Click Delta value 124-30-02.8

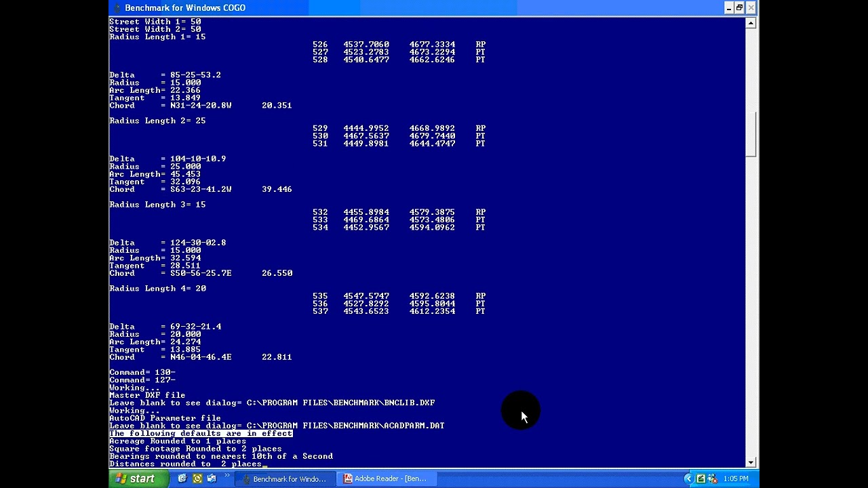(x=198, y=243)
